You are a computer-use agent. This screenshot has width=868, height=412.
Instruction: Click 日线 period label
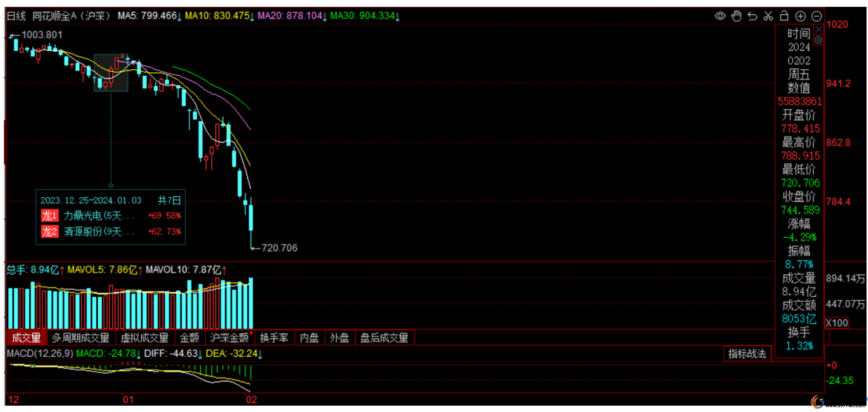[x=16, y=16]
